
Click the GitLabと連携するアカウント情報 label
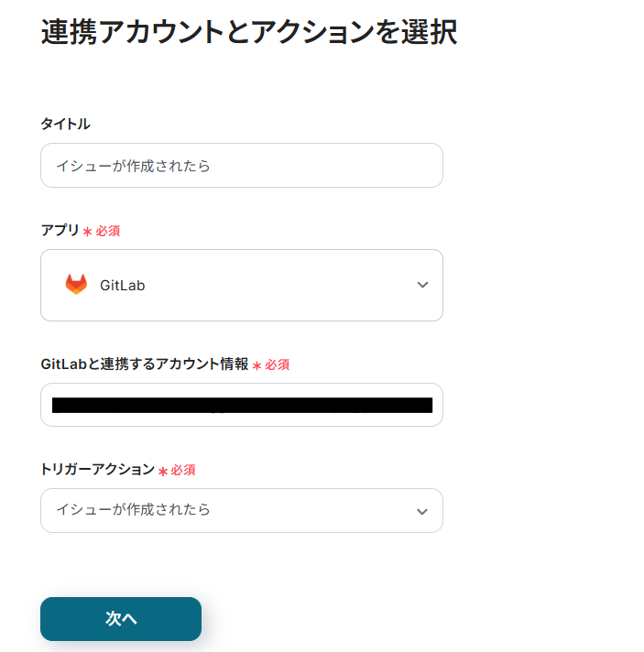144,364
